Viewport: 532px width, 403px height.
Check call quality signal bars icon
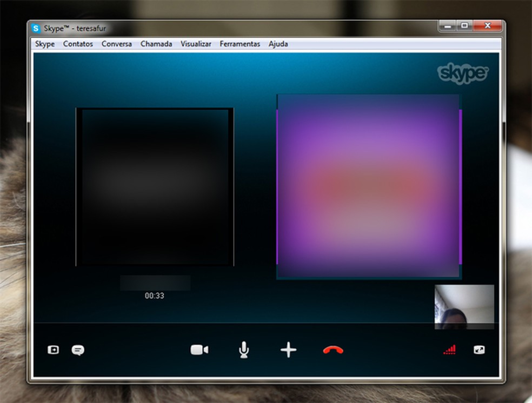click(x=450, y=350)
